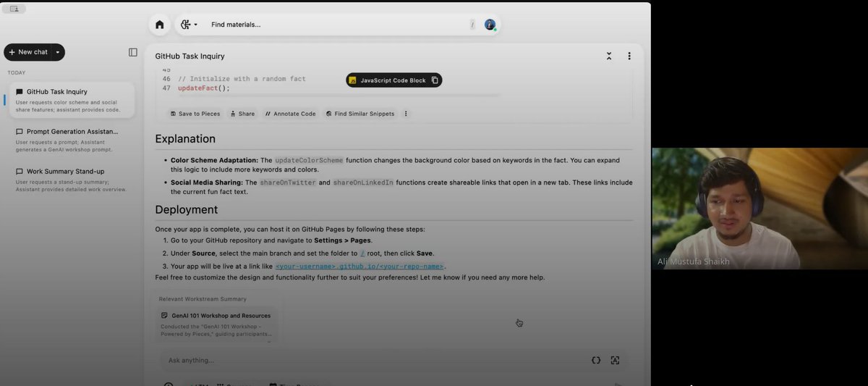Share the code snippet
This screenshot has height=386, width=868.
(x=242, y=114)
